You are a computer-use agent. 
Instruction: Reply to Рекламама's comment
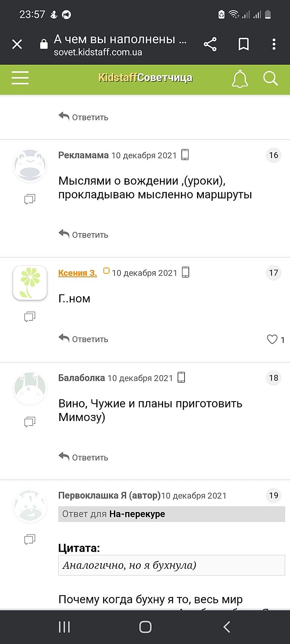[x=84, y=235]
